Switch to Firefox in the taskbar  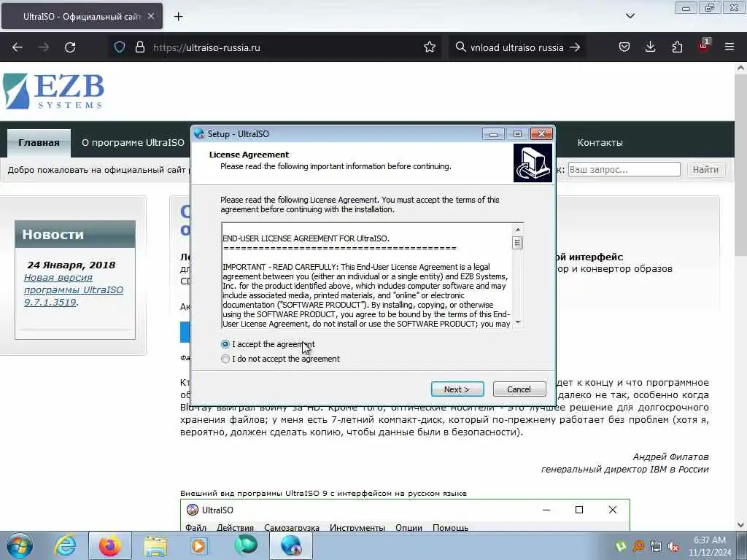coord(110,545)
